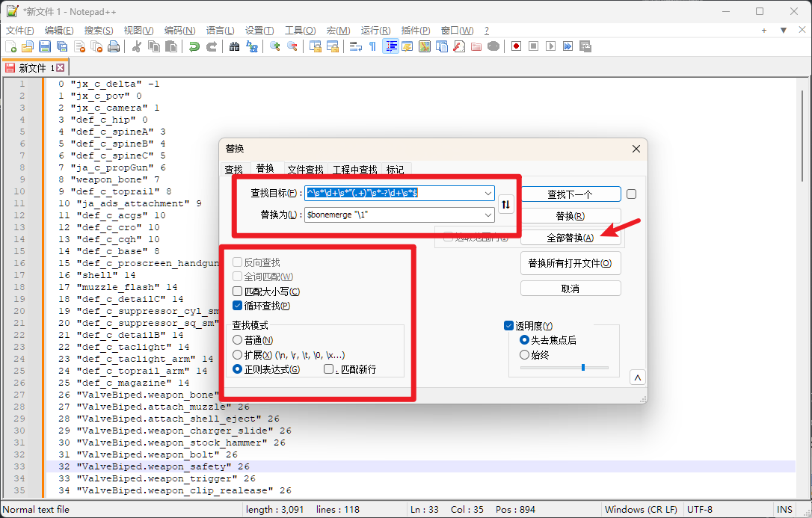This screenshot has width=812, height=518.
Task: Open the 插件(P) menu
Action: (x=415, y=31)
